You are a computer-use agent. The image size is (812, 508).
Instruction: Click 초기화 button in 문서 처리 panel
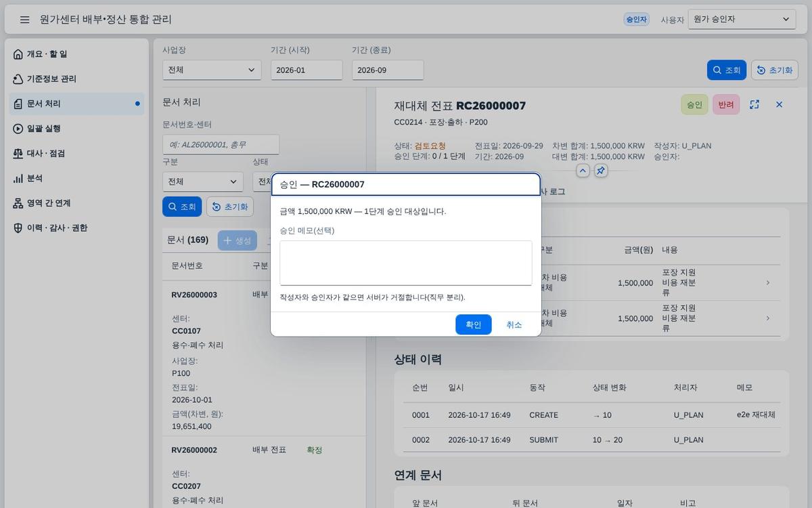pyautogui.click(x=230, y=207)
